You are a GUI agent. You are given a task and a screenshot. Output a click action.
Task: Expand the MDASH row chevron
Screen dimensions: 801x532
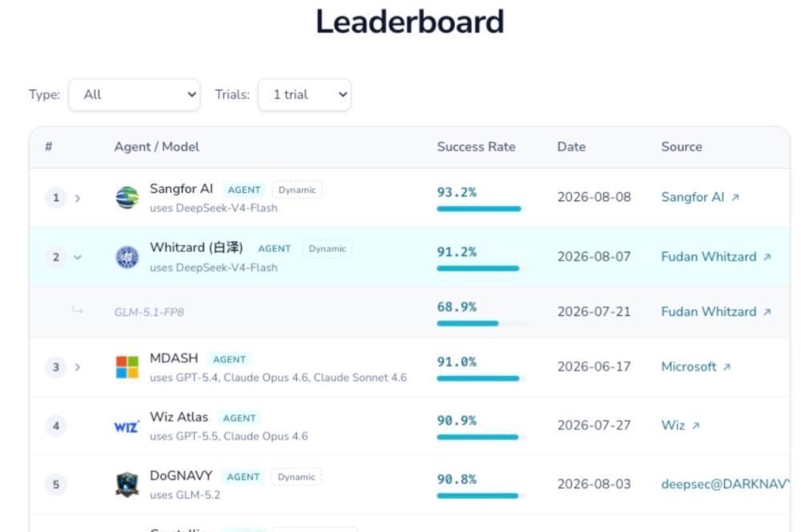point(77,367)
